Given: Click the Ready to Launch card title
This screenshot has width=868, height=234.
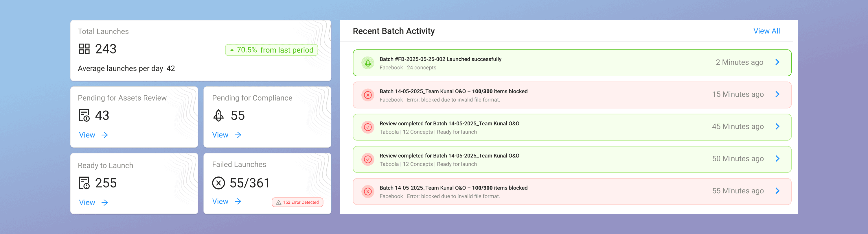Looking at the screenshot, I should [x=106, y=166].
